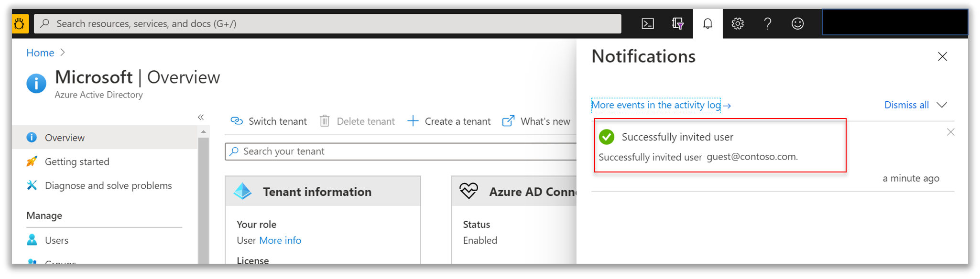Click the 'a minute ago' timestamp

[x=911, y=178]
